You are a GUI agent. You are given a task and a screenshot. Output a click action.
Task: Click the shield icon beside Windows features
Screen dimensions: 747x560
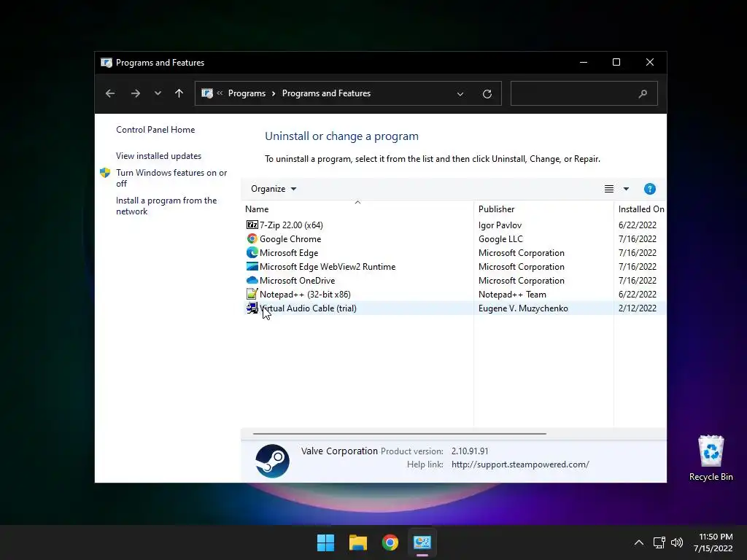[x=105, y=173]
